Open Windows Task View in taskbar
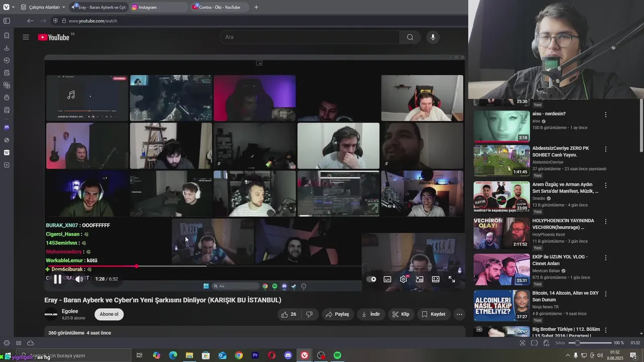This screenshot has width=644, height=362. tap(139, 355)
